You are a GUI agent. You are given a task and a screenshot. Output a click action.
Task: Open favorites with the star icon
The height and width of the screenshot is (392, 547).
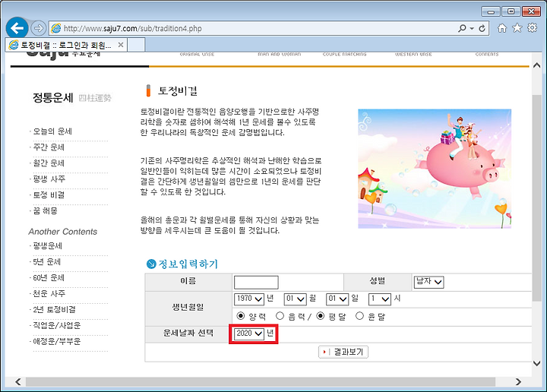tap(517, 28)
